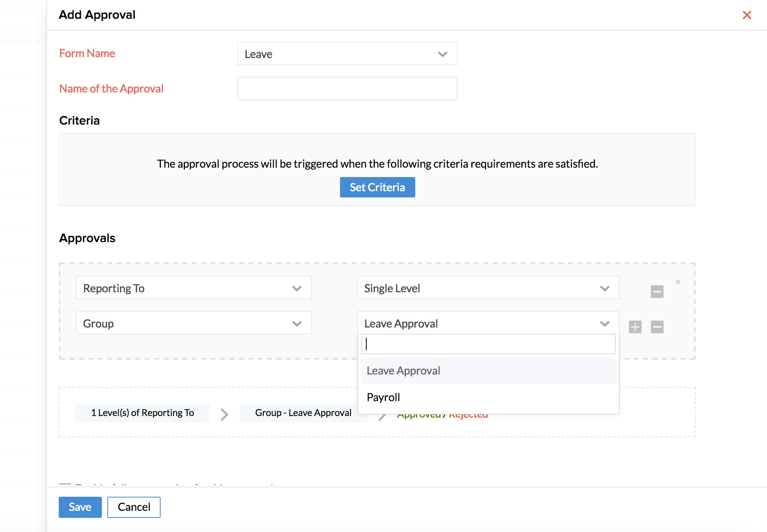Click the arrow between approval flow steps
This screenshot has height=532, width=767.
click(224, 414)
